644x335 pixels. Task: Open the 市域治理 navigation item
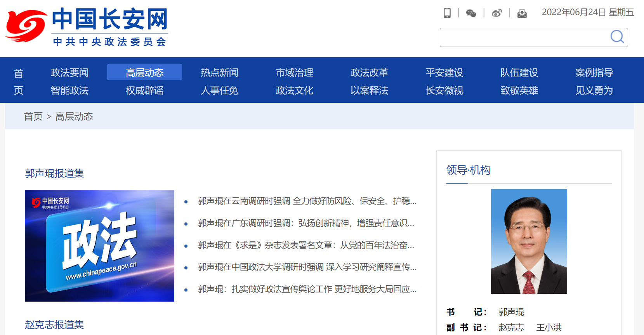pyautogui.click(x=295, y=73)
